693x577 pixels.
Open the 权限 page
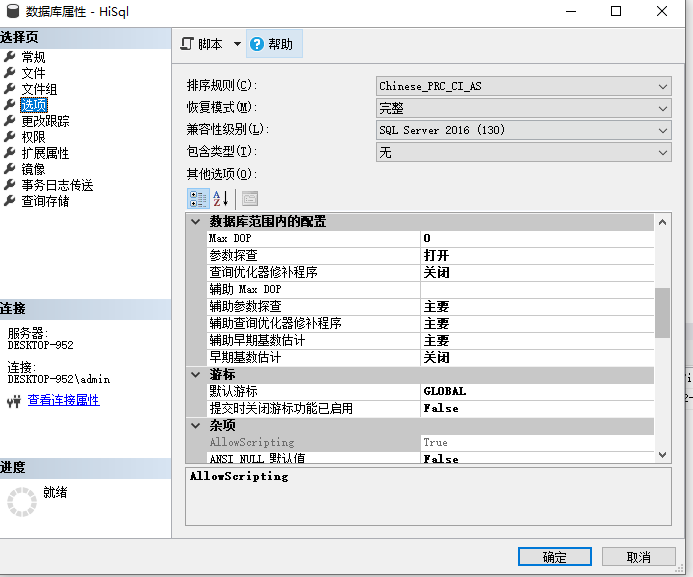pos(33,137)
